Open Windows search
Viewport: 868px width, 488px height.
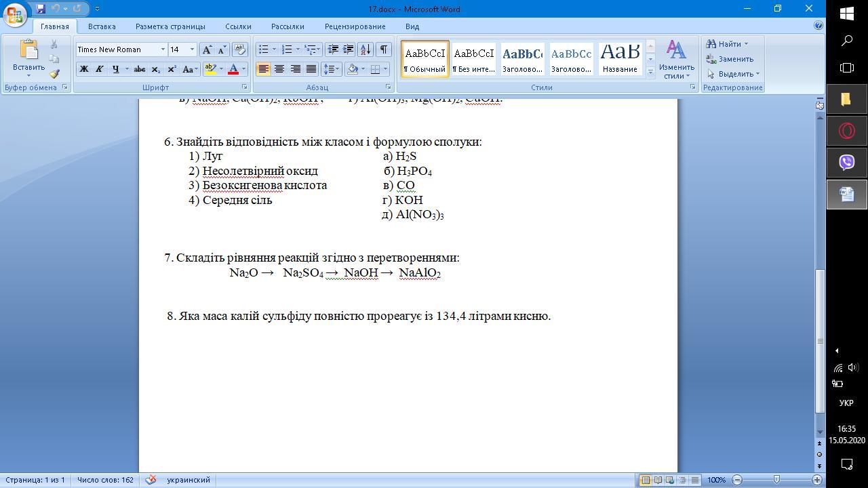pos(847,41)
